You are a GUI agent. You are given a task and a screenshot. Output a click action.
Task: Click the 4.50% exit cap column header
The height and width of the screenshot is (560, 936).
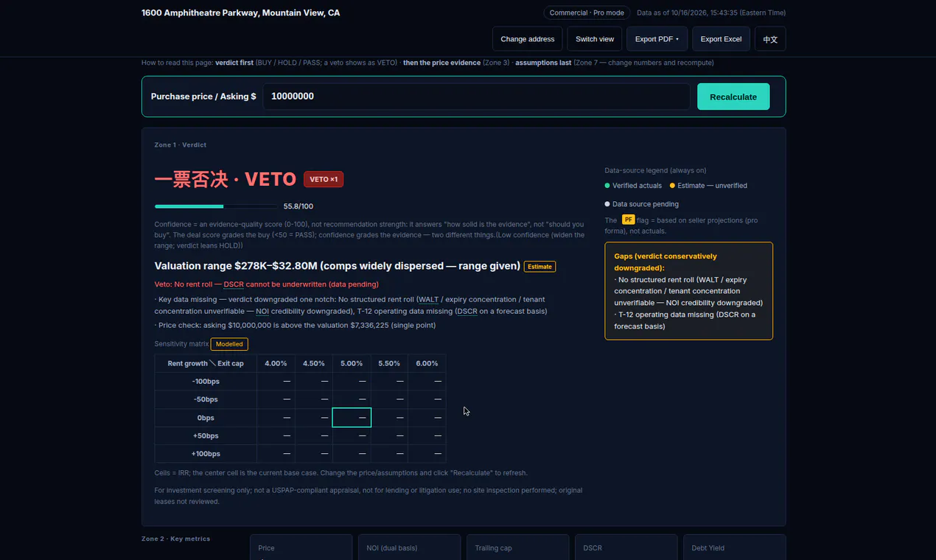313,363
